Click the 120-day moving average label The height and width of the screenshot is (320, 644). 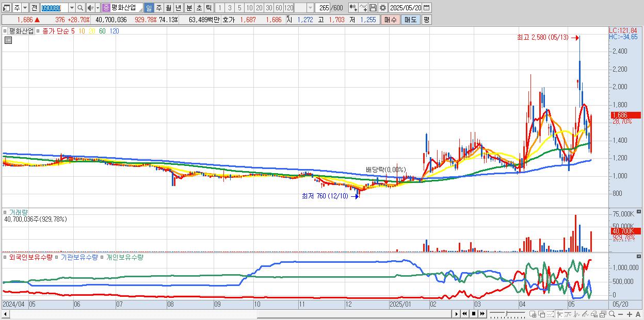(115, 31)
